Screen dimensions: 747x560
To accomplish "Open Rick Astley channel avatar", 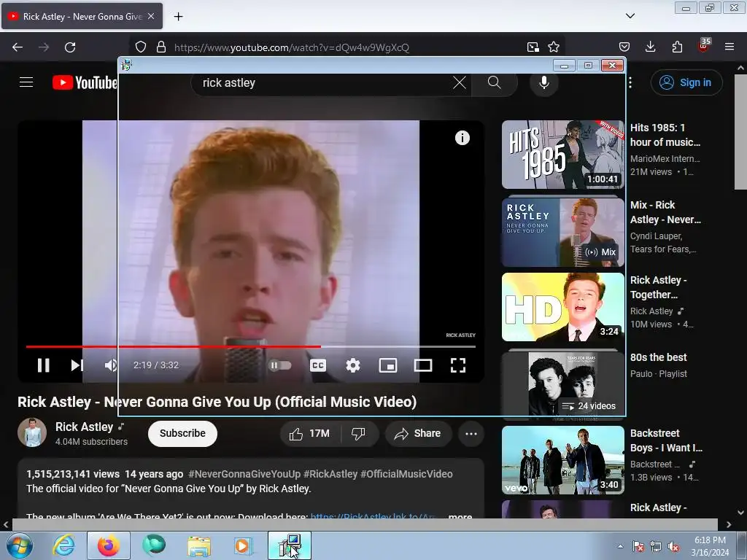I will (x=32, y=432).
